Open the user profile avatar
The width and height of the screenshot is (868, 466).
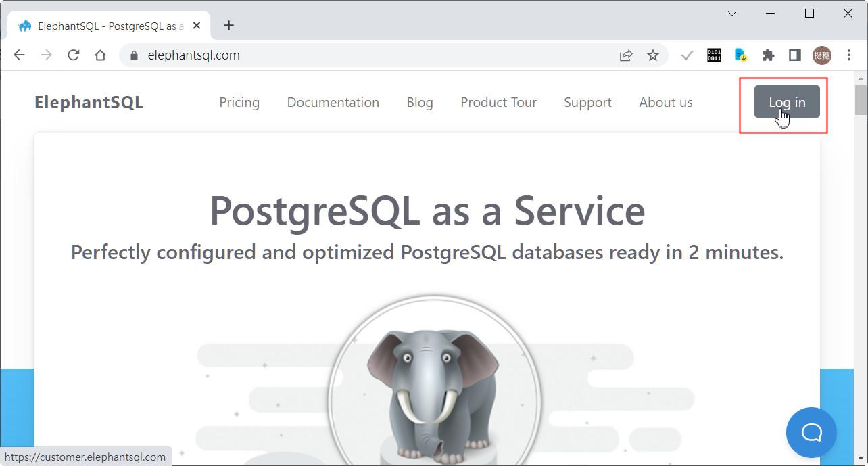pos(822,55)
